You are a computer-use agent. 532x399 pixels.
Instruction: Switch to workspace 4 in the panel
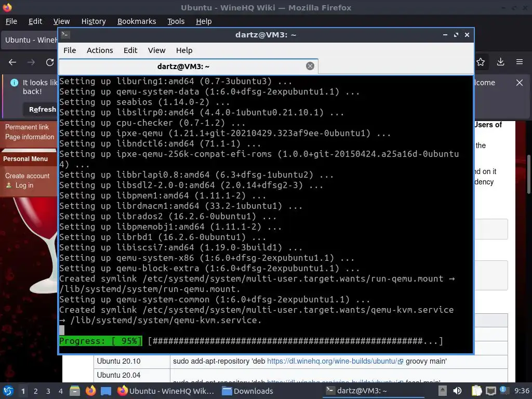tap(61, 391)
